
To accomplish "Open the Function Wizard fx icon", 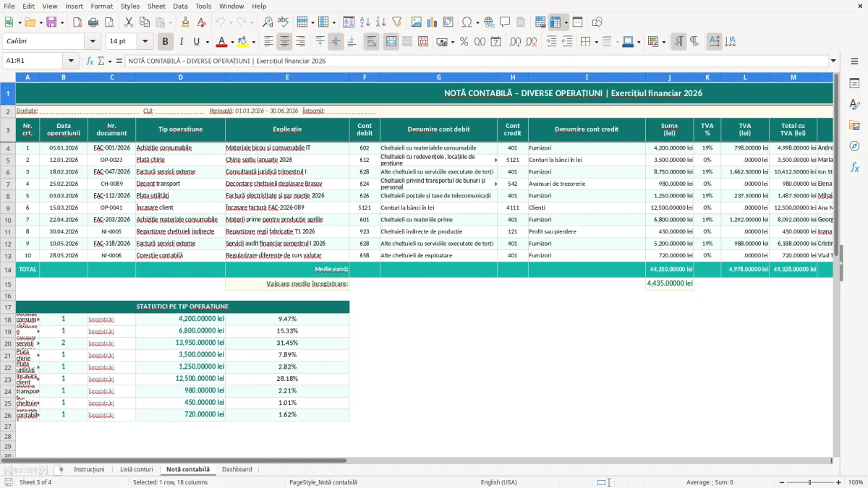I will 90,61.
